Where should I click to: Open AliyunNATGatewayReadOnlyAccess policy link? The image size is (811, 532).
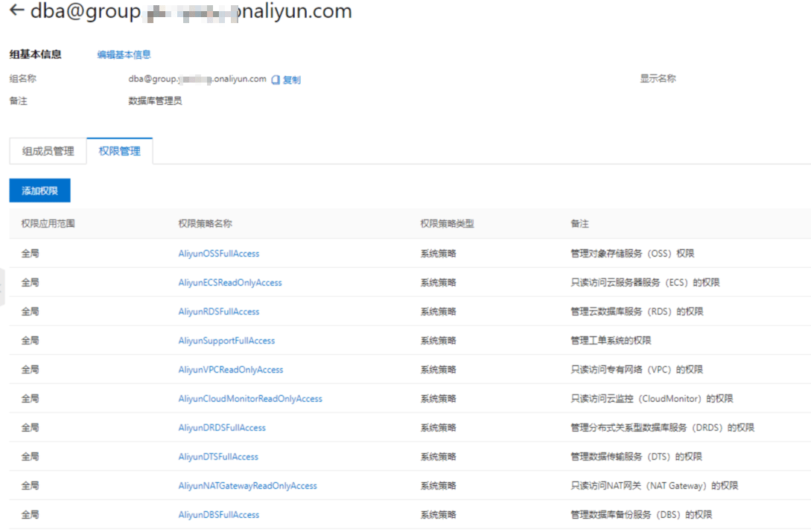point(248,485)
